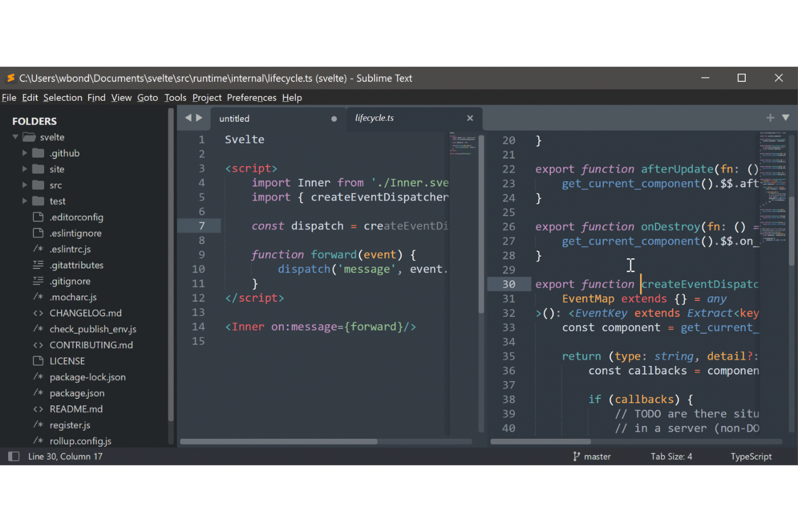Click the package.json file icon in the sidebar

(x=38, y=393)
